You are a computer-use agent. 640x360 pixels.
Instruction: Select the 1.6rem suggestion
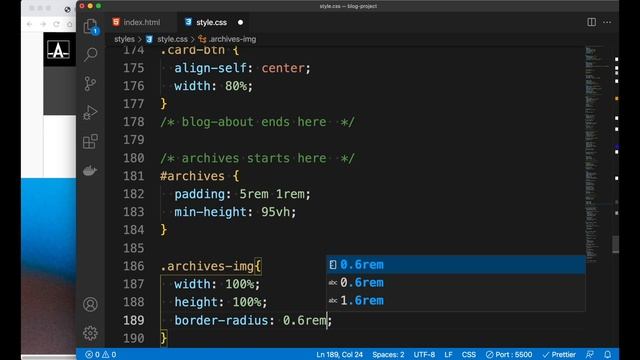point(456,300)
